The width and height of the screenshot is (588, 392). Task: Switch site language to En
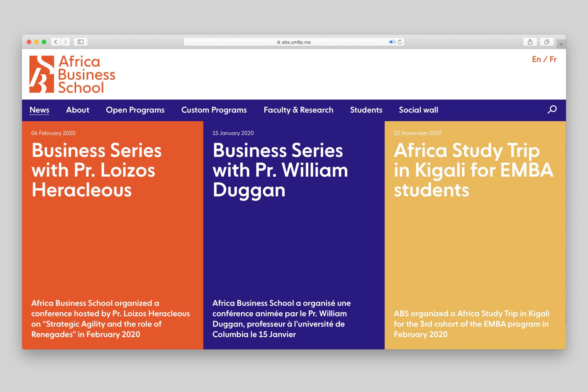pos(536,59)
